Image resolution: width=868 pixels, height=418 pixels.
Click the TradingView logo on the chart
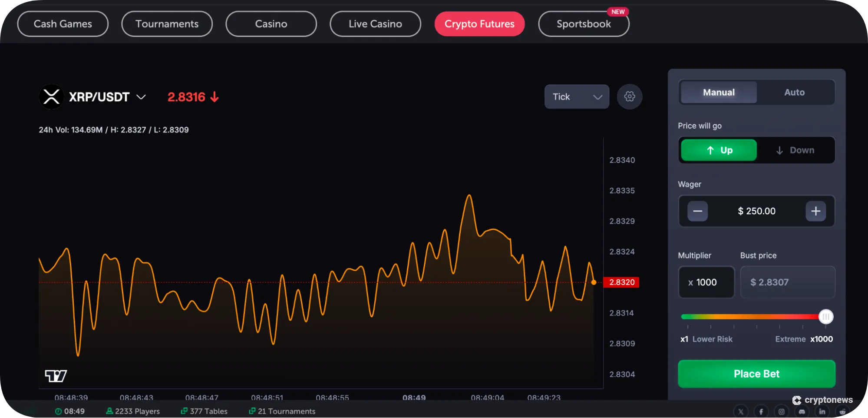coord(56,375)
